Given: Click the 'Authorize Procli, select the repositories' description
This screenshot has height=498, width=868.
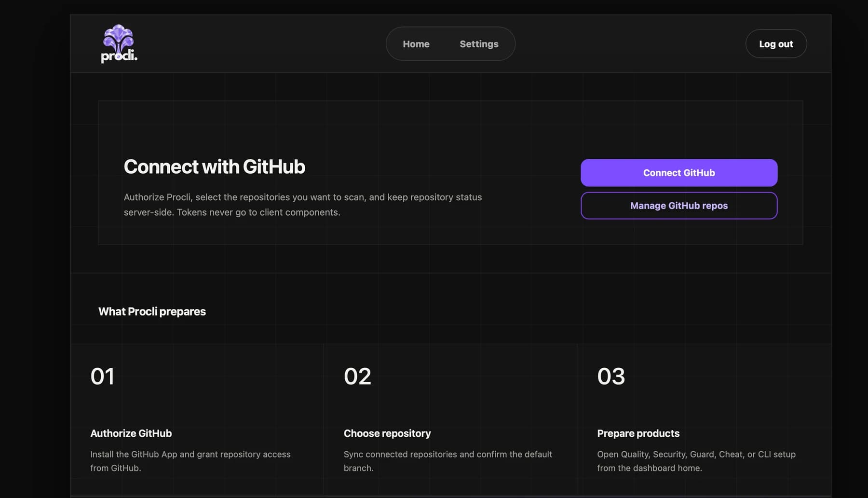Looking at the screenshot, I should (x=303, y=205).
